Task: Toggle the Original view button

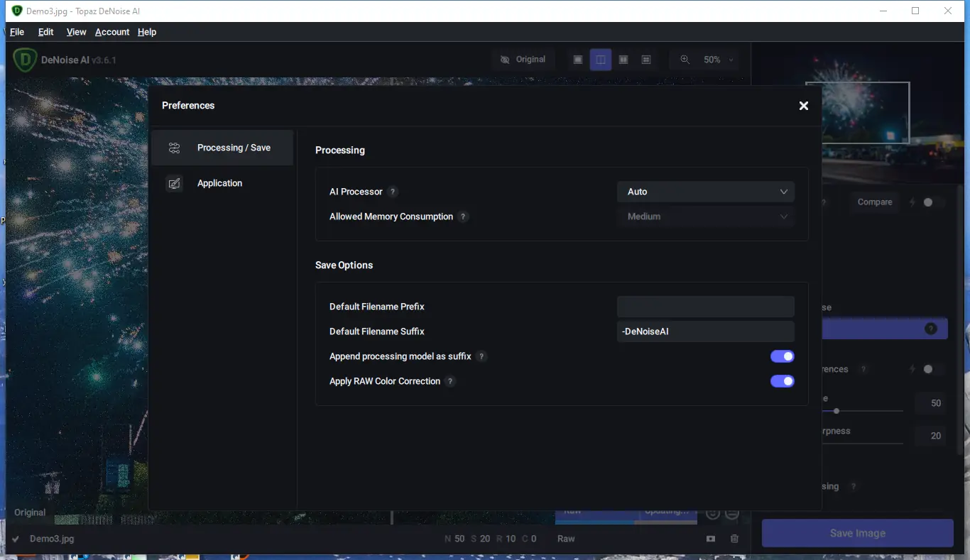Action: [x=523, y=60]
